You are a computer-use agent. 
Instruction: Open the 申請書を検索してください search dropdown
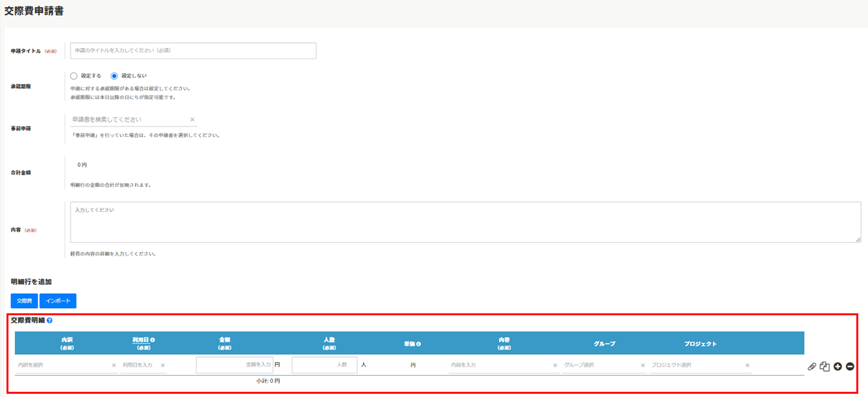point(128,119)
